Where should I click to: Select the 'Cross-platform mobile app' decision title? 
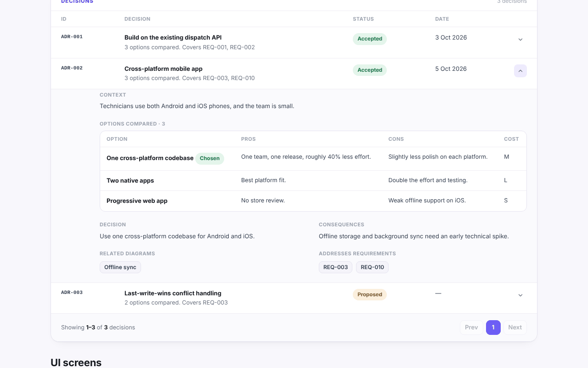(164, 69)
